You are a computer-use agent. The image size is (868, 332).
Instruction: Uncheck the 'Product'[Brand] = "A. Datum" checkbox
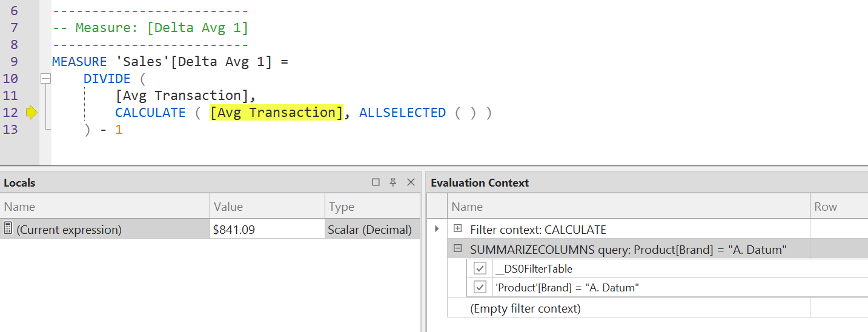tap(480, 287)
